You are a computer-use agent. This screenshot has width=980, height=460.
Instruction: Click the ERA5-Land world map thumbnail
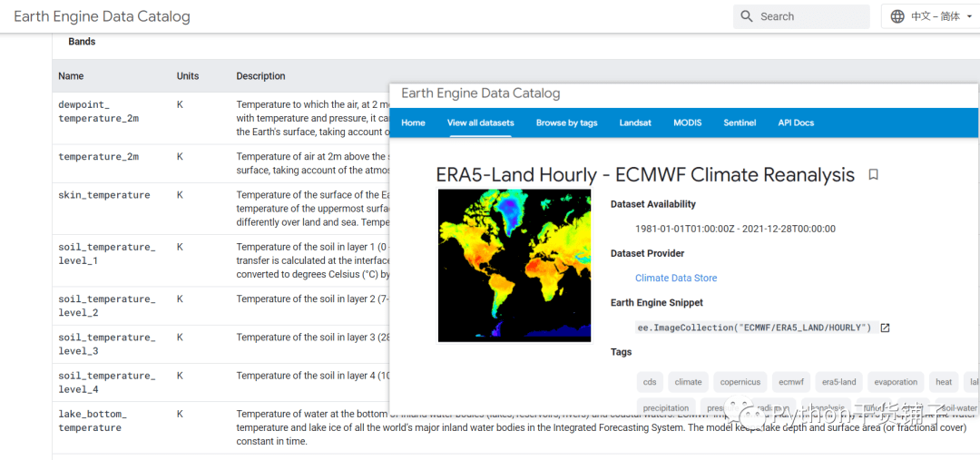tap(514, 266)
